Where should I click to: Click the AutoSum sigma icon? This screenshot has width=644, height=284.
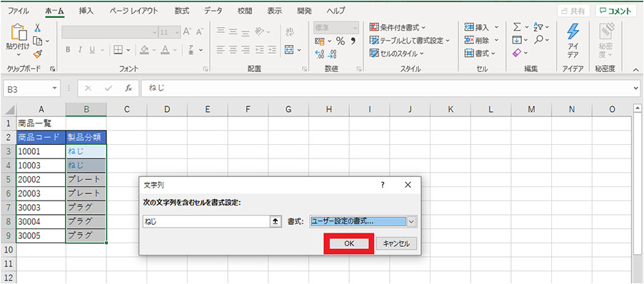518,27
